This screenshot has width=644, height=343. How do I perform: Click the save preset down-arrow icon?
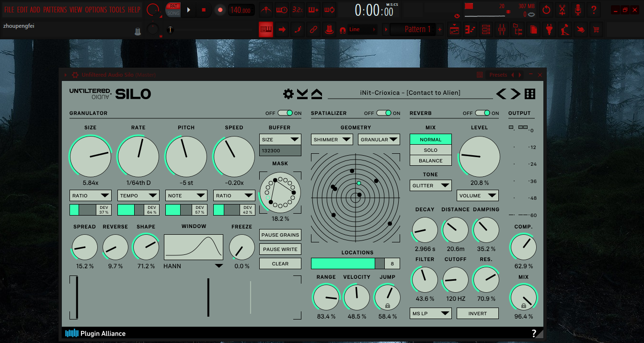(x=302, y=94)
